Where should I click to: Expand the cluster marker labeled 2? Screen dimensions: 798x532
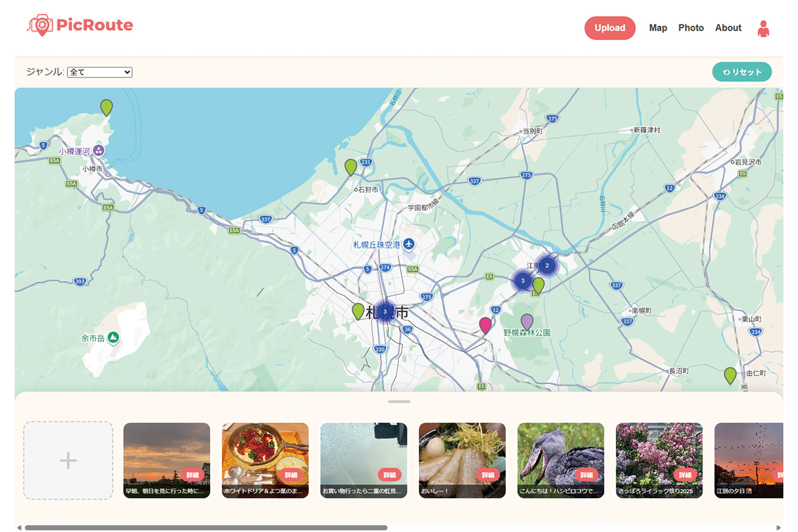[x=546, y=265]
